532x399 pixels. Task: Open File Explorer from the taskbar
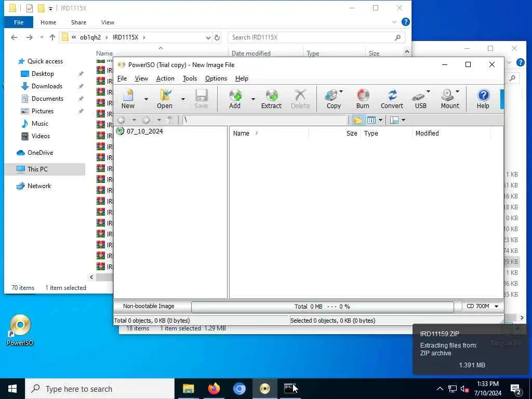188,389
